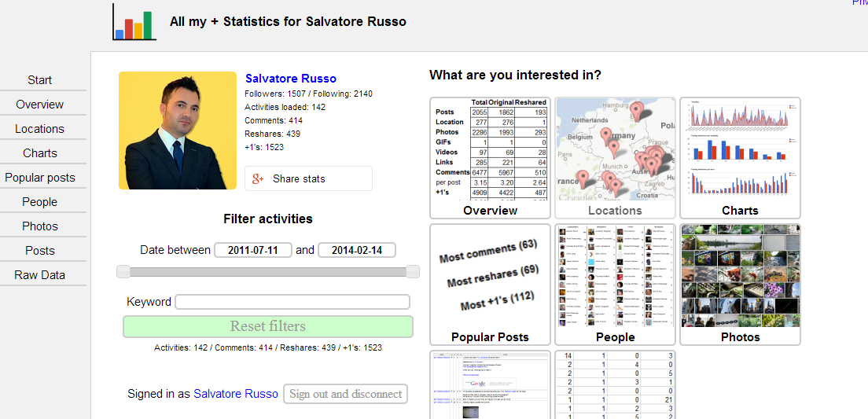868x419 pixels.
Task: Click the Filter activities heading
Action: tap(268, 219)
